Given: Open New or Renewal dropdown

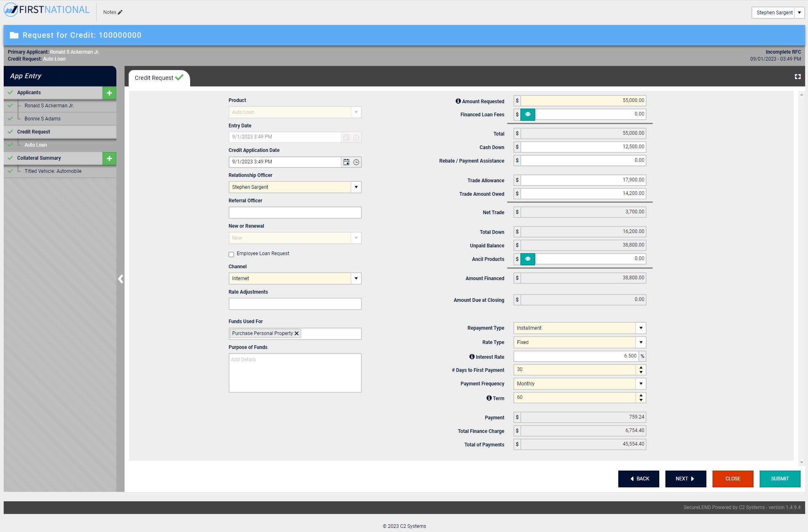Looking at the screenshot, I should pyautogui.click(x=356, y=238).
